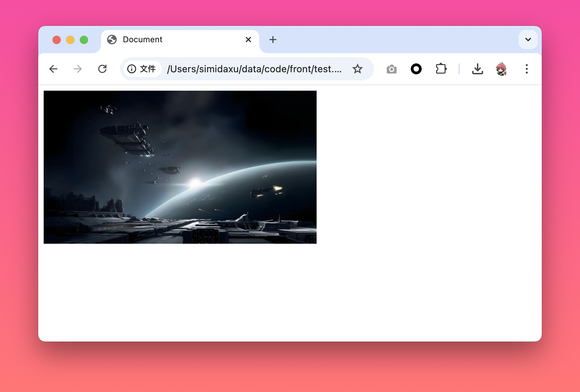Expand the tab search dropdown chevron
580x392 pixels.
(528, 40)
